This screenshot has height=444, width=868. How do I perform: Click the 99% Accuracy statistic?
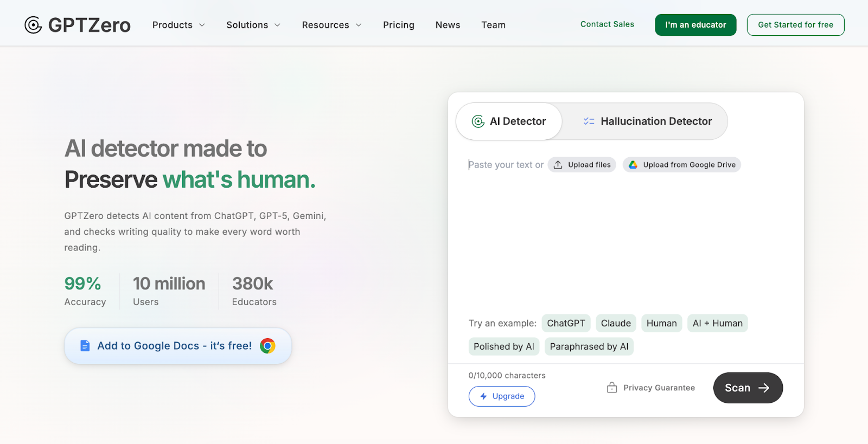[85, 291]
